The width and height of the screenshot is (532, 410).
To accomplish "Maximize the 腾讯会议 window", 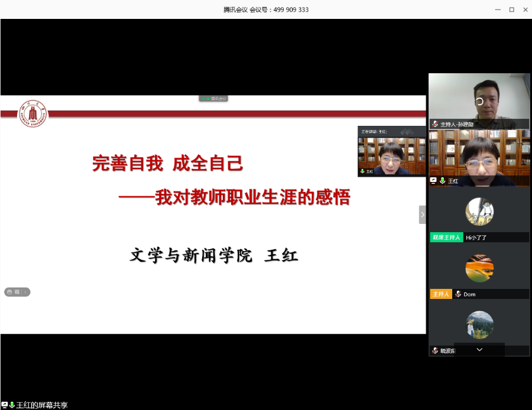I will pos(512,9).
